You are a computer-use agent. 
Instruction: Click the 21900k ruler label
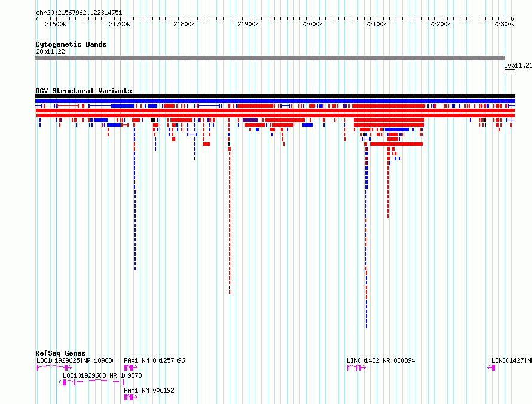248,24
